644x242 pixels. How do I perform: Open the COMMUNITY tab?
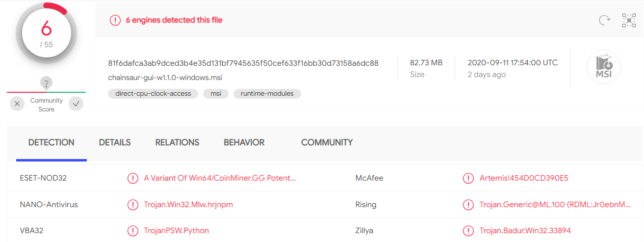coord(327,142)
